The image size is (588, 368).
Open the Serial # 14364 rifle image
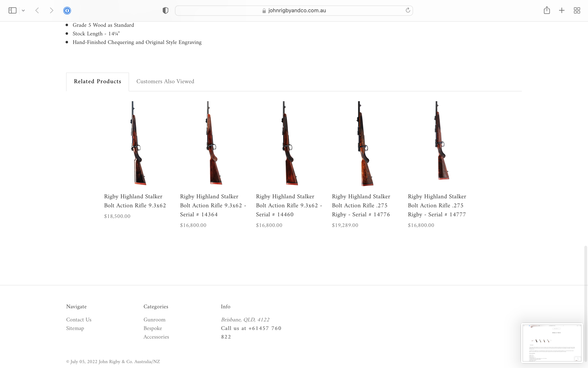point(213,143)
